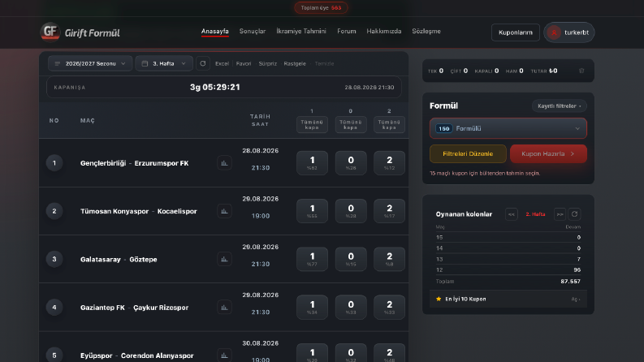Click the Kupon Hazırla button

pos(548,154)
